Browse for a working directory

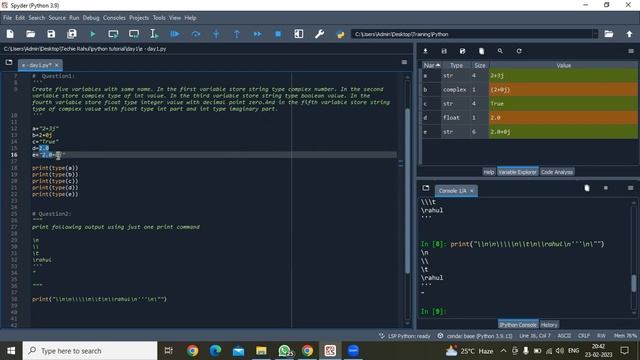(609, 34)
